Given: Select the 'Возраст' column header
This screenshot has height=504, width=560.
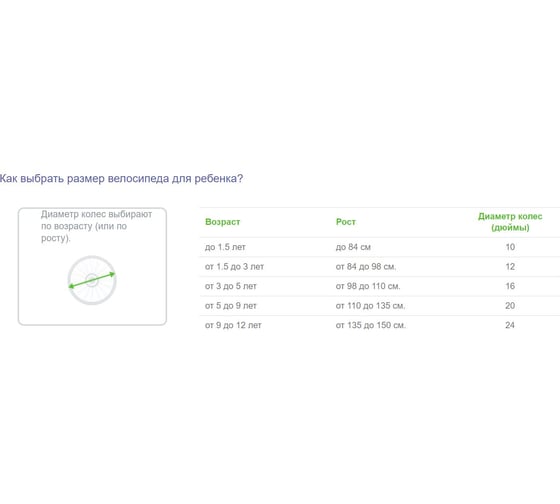Looking at the screenshot, I should pos(222,222).
